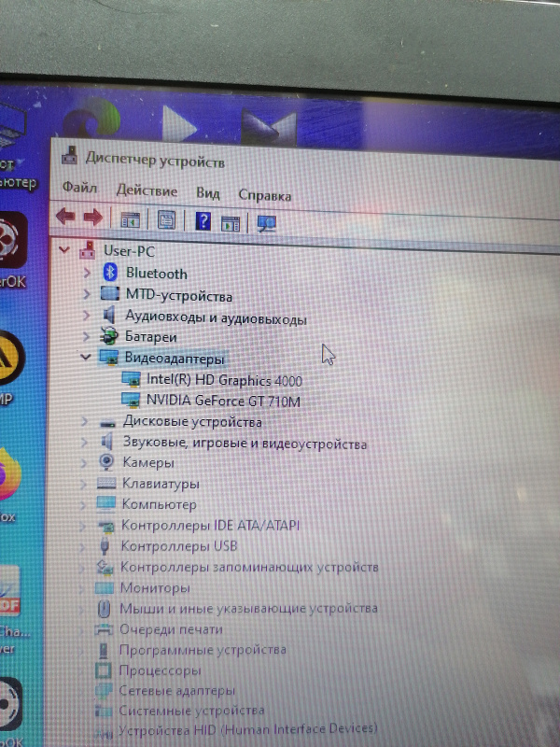Image resolution: width=560 pixels, height=747 pixels.
Task: Select Устройства HID (Human Interface Devices)
Action: click(247, 729)
